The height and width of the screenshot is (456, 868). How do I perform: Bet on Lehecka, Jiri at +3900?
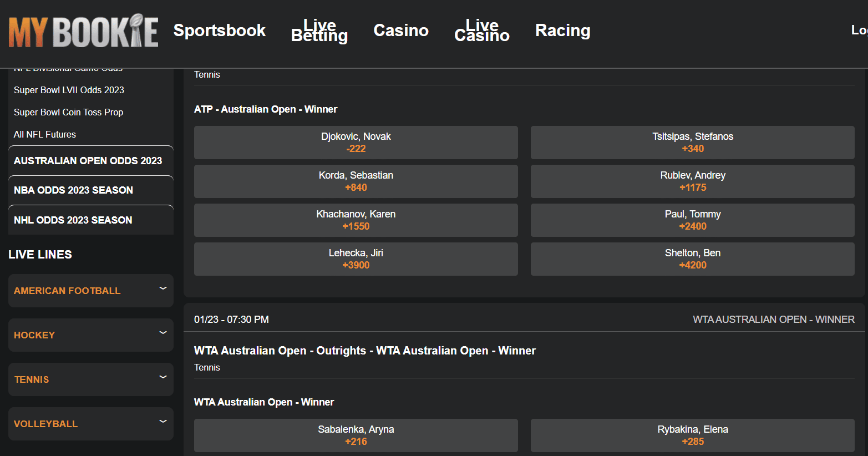point(356,259)
